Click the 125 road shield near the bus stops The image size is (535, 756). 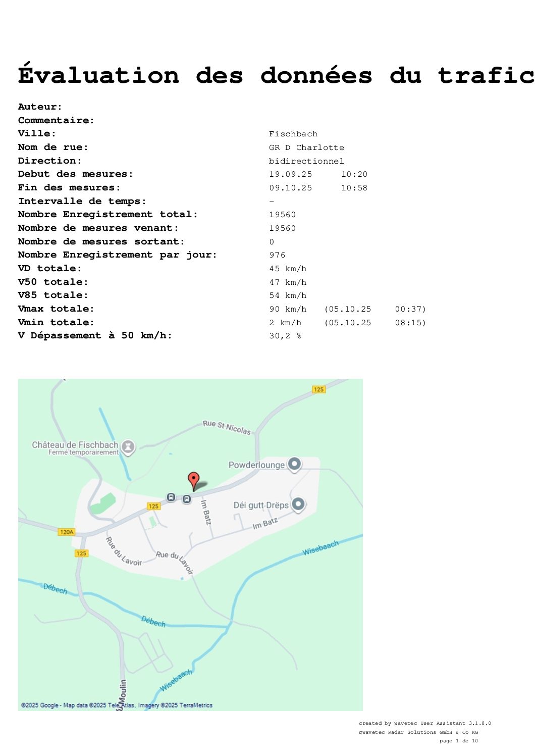pos(153,506)
